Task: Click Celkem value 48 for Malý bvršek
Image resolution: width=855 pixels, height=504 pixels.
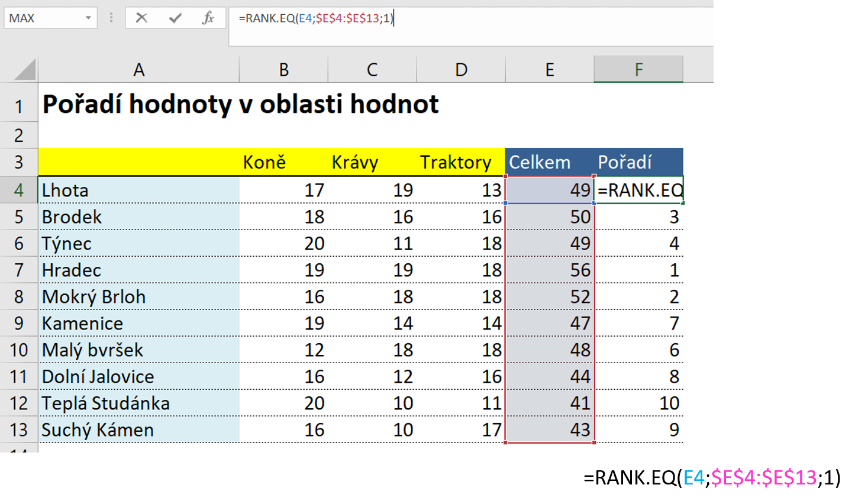Action: point(550,350)
